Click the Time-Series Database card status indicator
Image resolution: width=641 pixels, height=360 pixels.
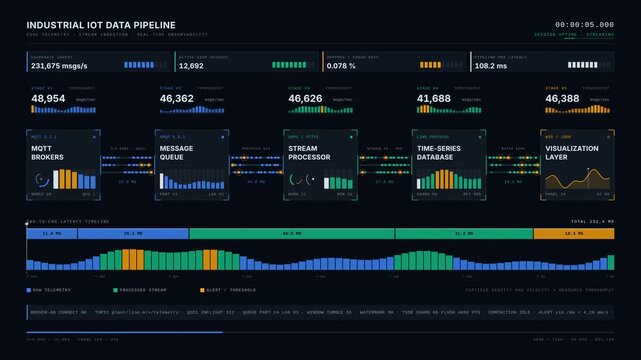click(480, 137)
